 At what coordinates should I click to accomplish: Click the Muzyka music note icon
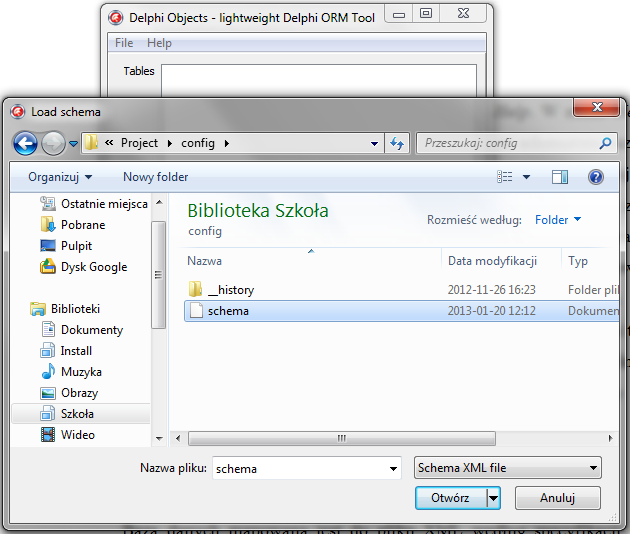point(48,371)
